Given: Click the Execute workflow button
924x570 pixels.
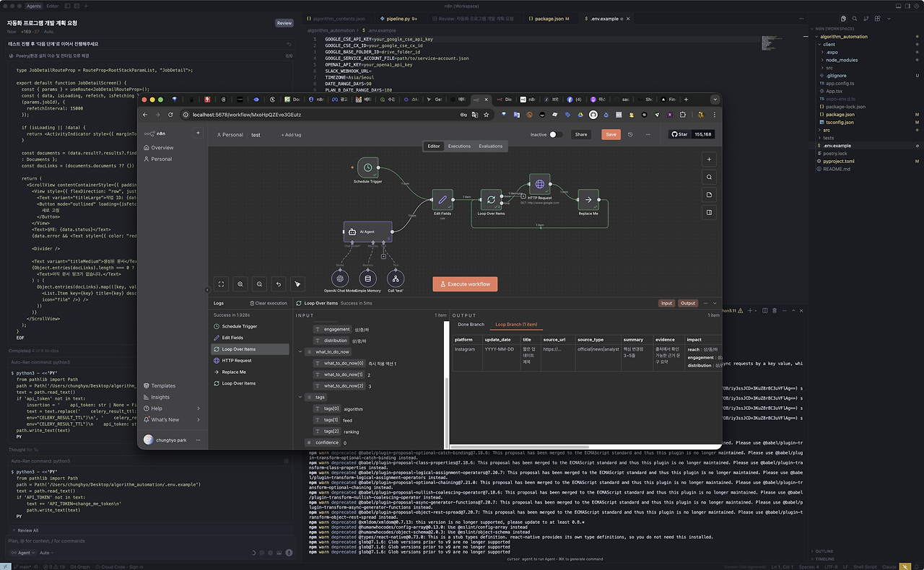Looking at the screenshot, I should (x=465, y=284).
